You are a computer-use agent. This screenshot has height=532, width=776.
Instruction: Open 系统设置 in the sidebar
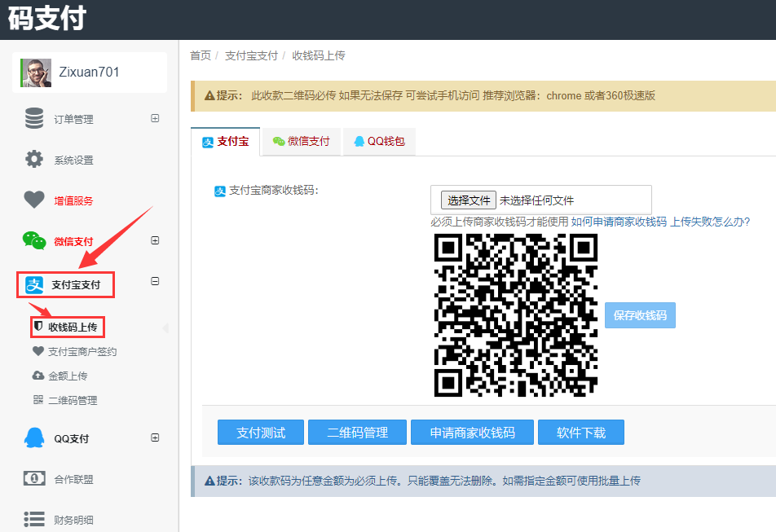click(73, 160)
